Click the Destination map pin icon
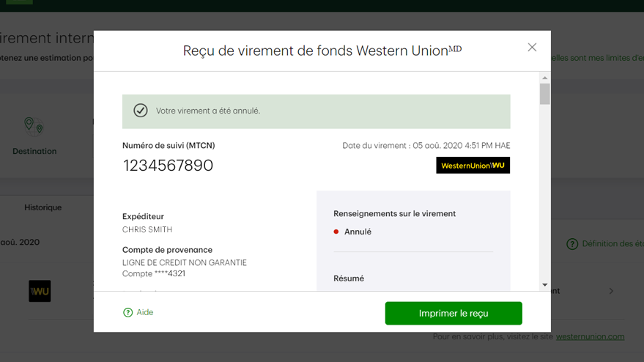The image size is (644, 362). [34, 127]
